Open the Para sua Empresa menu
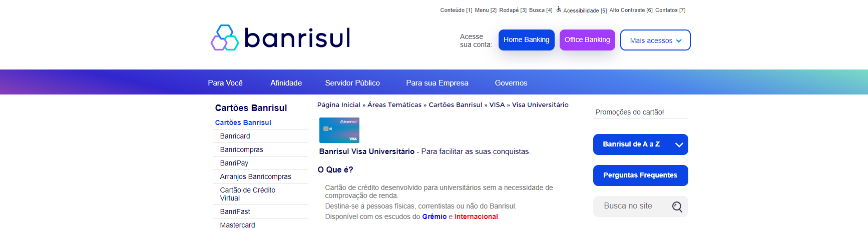The width and height of the screenshot is (868, 231). point(437,83)
